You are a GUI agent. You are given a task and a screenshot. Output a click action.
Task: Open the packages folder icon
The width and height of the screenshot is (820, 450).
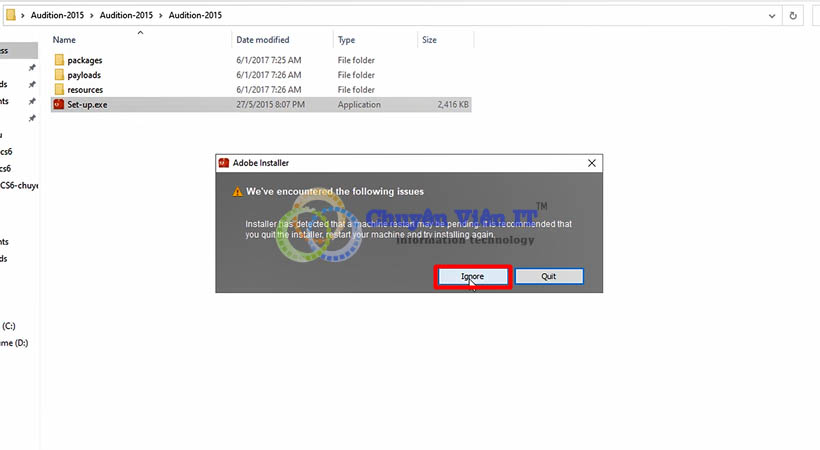[59, 60]
